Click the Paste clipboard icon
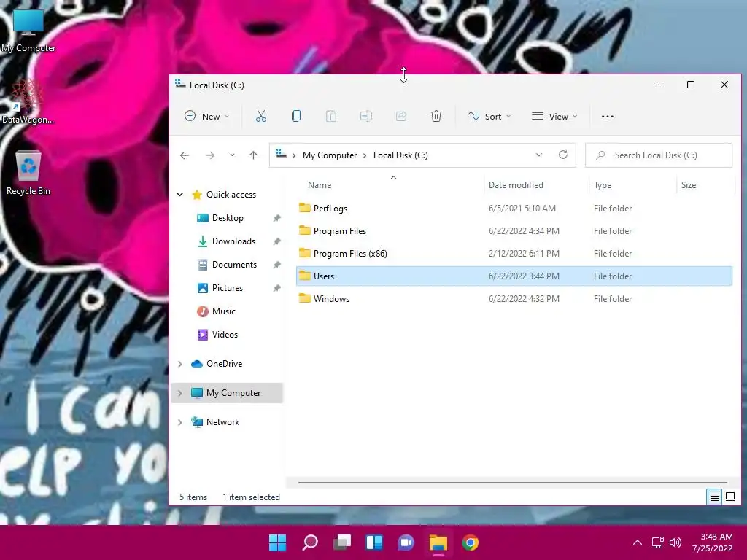 point(331,116)
